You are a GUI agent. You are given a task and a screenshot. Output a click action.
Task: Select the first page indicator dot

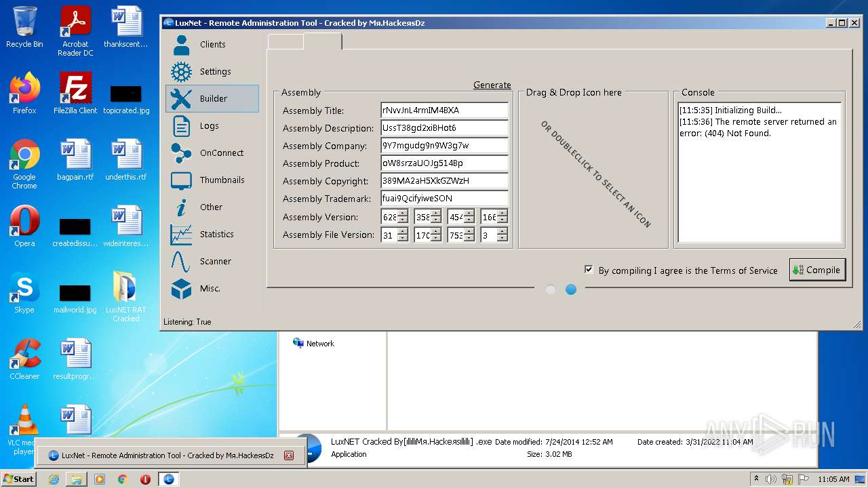[x=551, y=289]
